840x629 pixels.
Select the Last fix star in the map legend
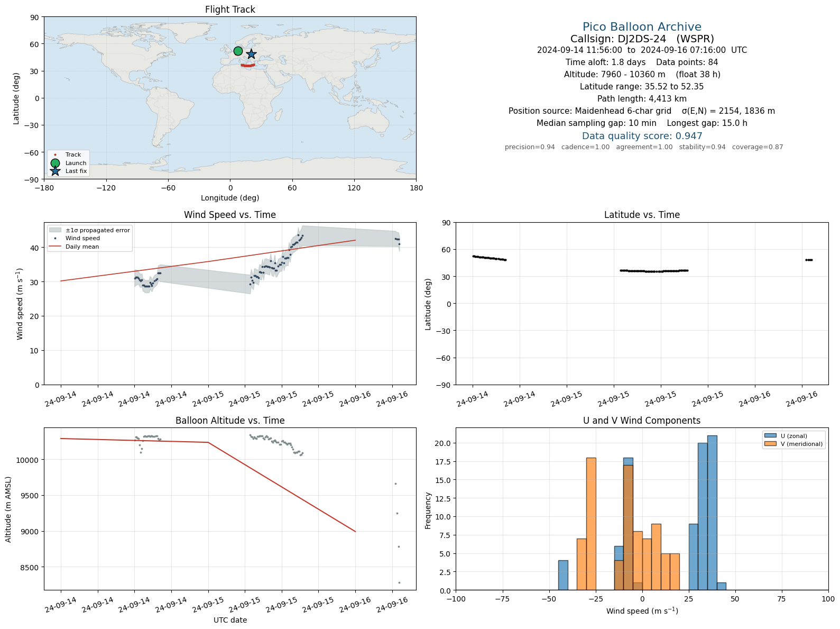(55, 171)
